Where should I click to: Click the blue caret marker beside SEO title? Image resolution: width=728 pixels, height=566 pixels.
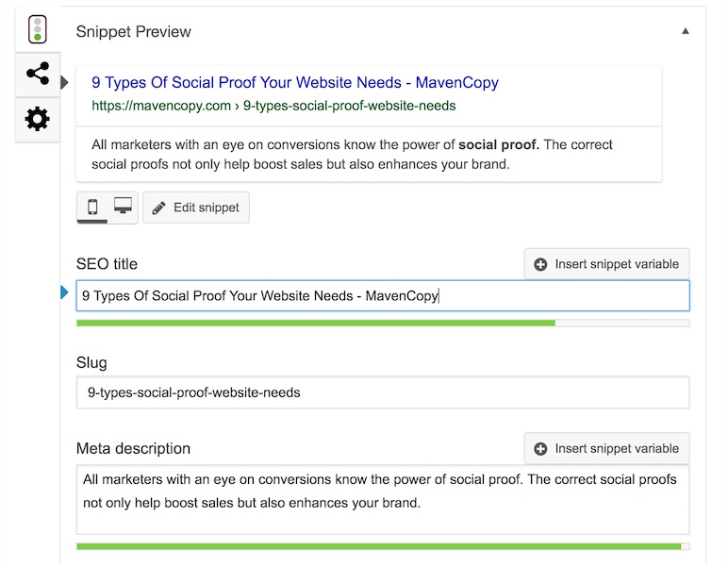coord(64,292)
